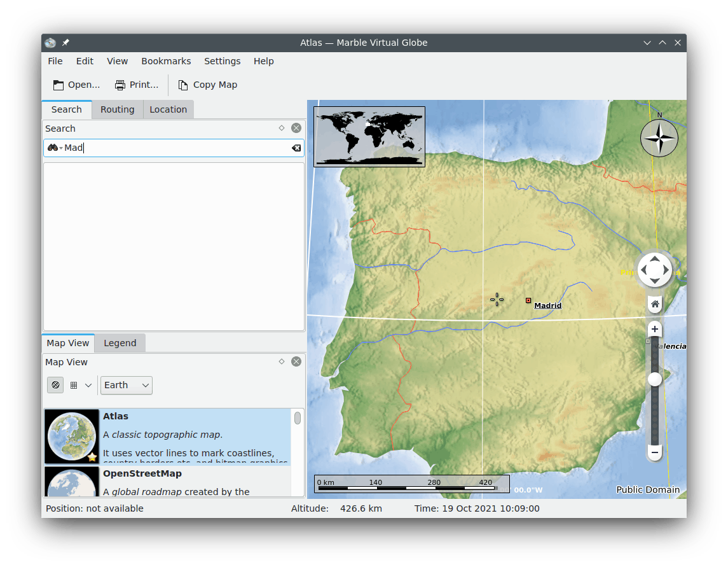Zoom in with the plus button
728x567 pixels.
pyautogui.click(x=655, y=330)
